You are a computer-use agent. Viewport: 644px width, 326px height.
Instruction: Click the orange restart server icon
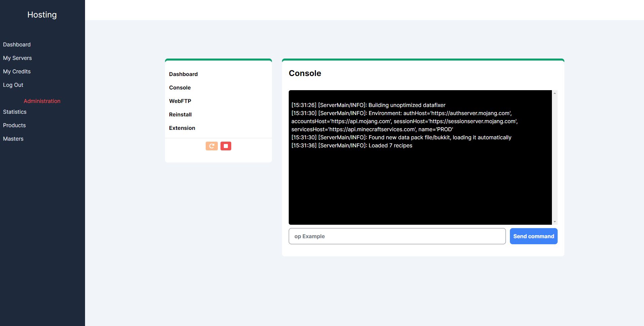coord(212,146)
